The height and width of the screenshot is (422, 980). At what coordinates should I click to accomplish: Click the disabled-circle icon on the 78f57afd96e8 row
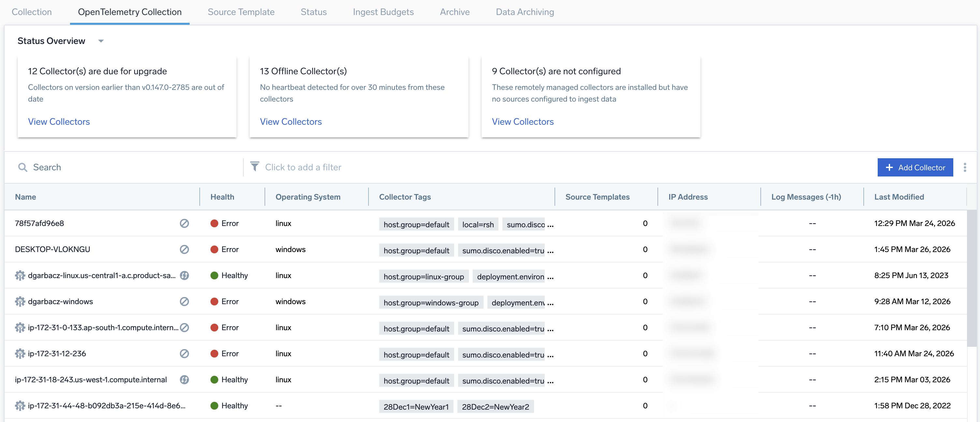coord(184,223)
